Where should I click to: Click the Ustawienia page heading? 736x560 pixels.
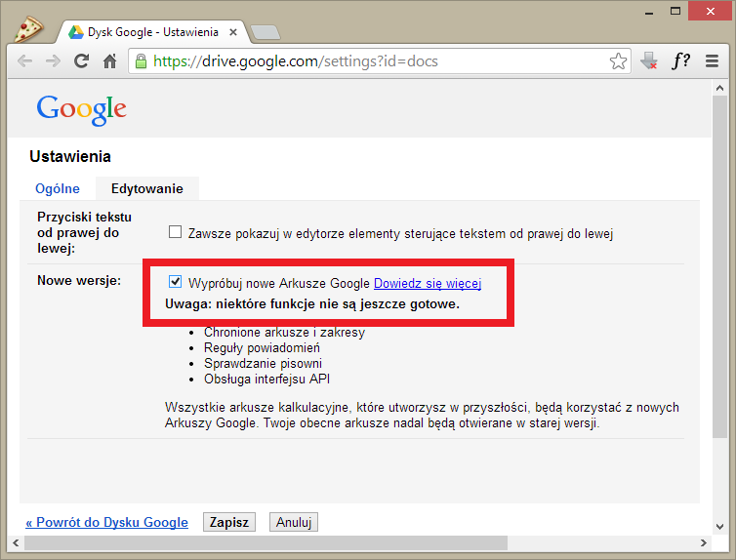point(70,156)
